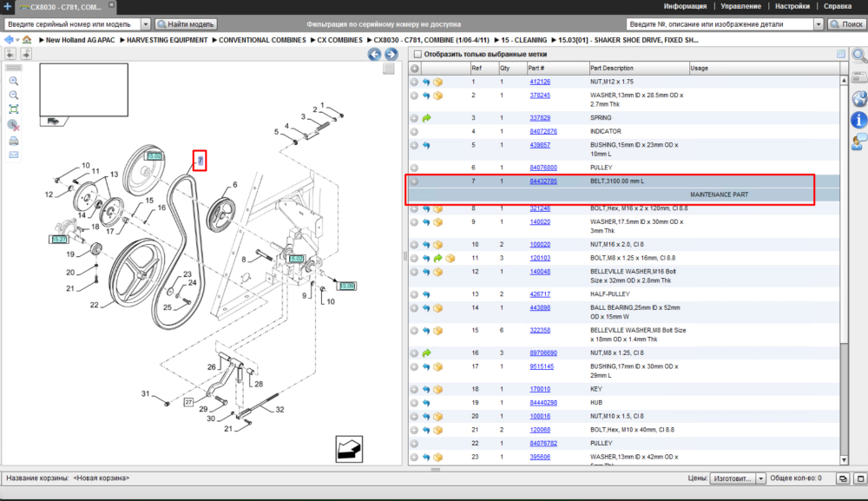Open part number 84076782 link
868x501 pixels.
click(543, 444)
